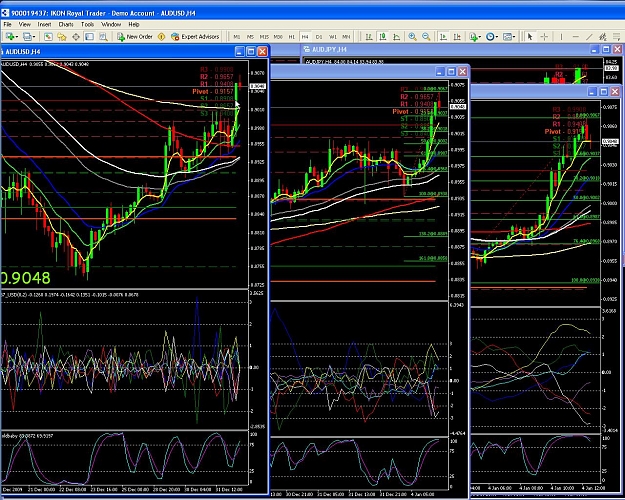Open the Tools menu

tap(87, 24)
